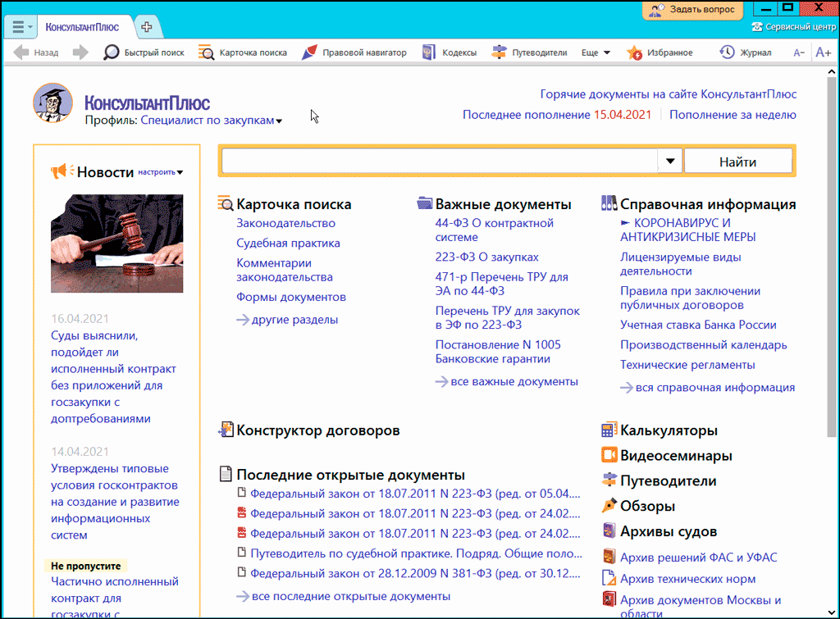This screenshot has height=619, width=840.
Task: Open 223-ФЗ О закупках document
Action: point(487,257)
